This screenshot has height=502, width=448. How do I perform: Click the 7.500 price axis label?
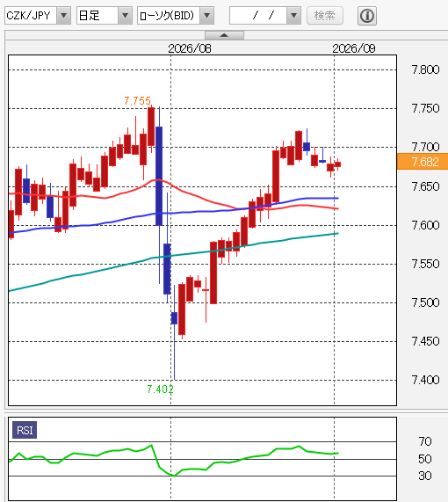425,302
